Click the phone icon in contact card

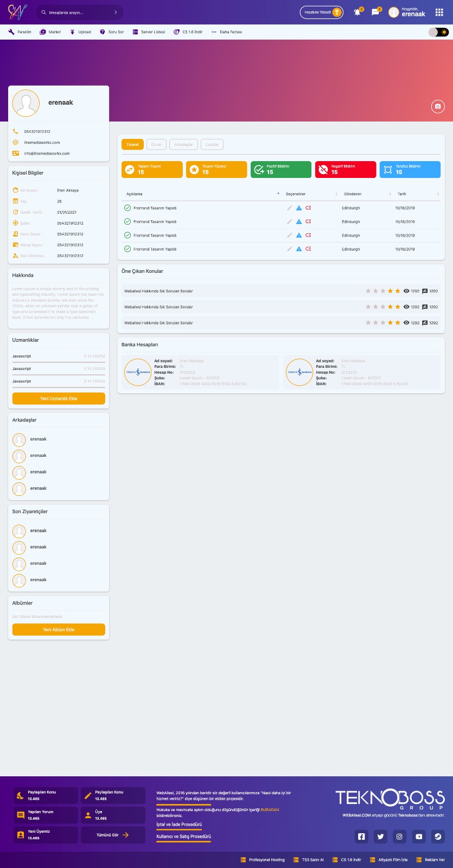point(16,131)
